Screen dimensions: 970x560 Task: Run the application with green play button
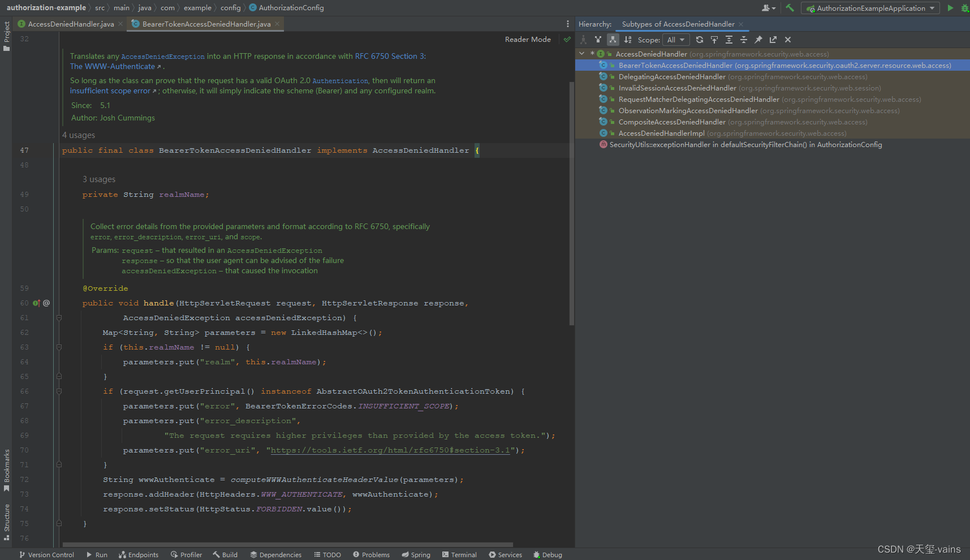(950, 8)
